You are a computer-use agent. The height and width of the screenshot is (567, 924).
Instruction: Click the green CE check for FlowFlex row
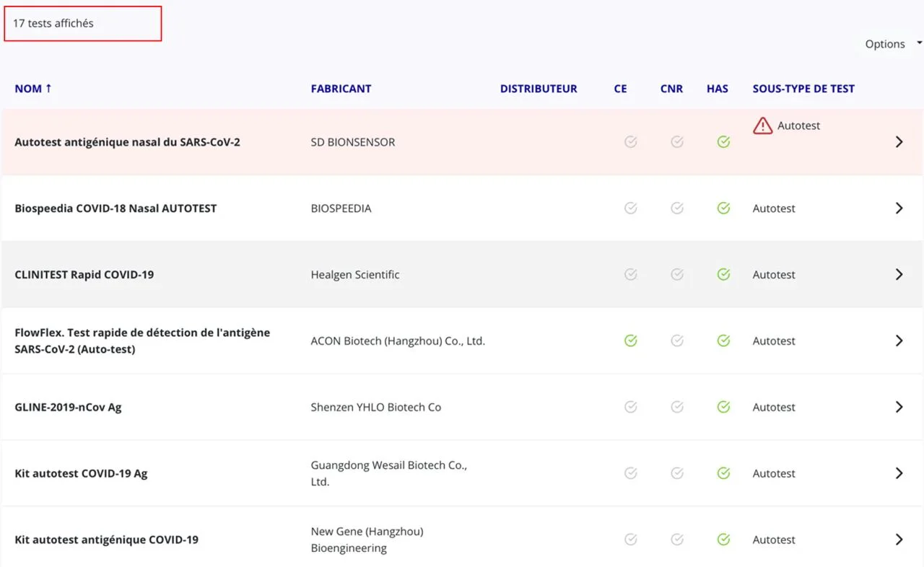click(x=631, y=340)
